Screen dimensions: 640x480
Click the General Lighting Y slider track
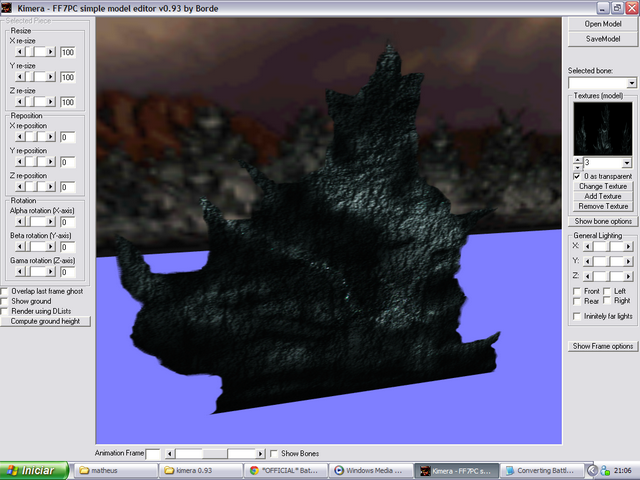tap(608, 261)
